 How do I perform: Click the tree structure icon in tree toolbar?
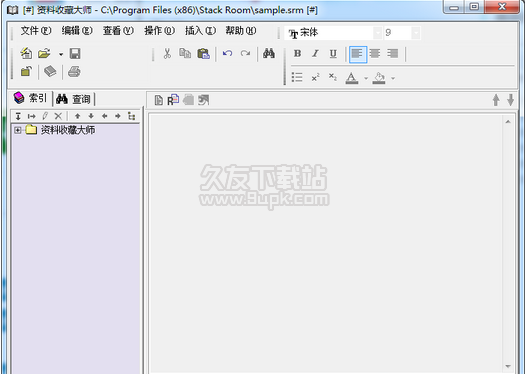point(132,116)
